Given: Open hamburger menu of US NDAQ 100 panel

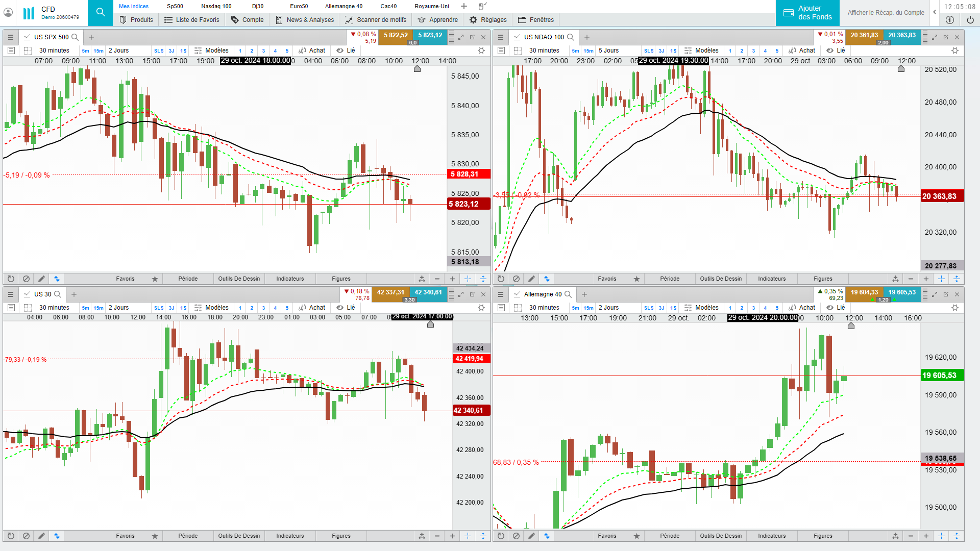Looking at the screenshot, I should pos(501,37).
